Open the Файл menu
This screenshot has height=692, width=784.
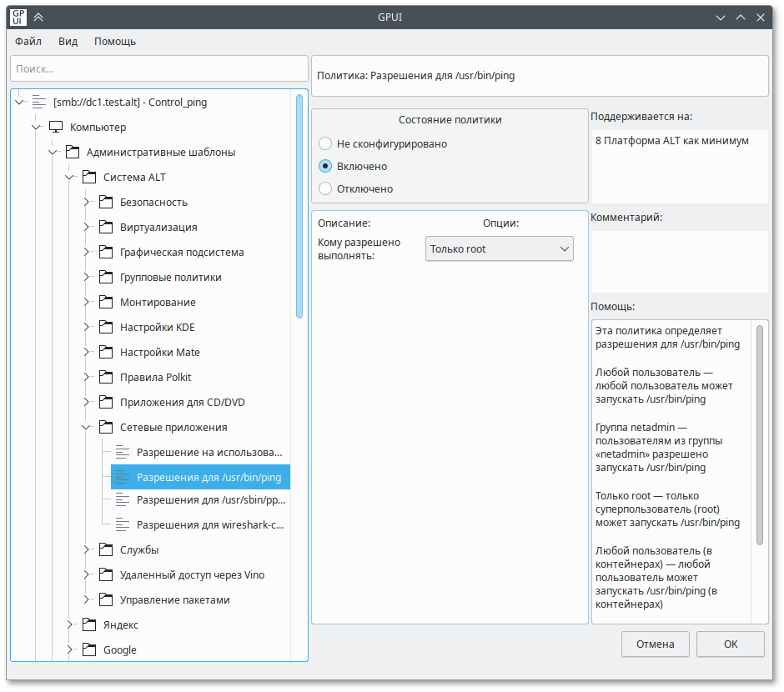pos(28,42)
